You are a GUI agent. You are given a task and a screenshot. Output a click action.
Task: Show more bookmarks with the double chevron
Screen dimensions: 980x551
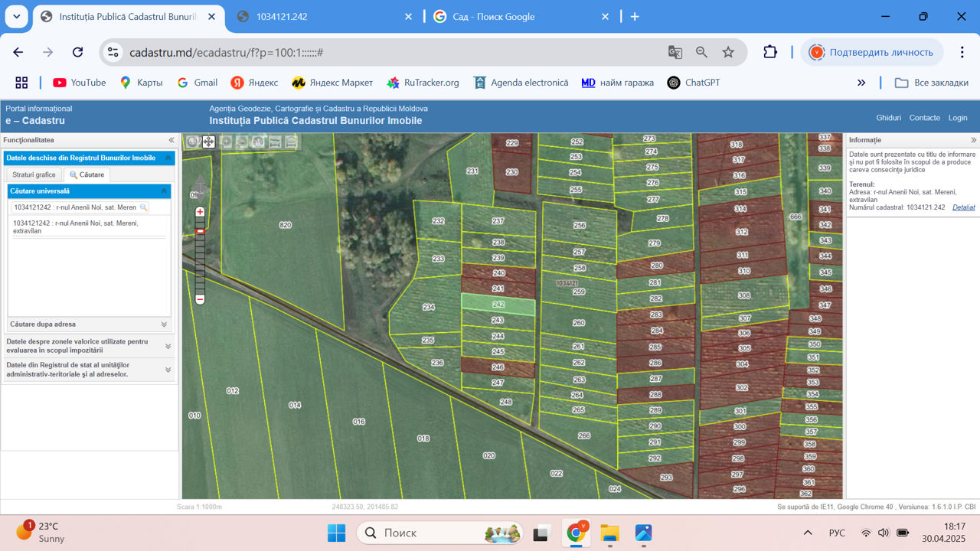861,83
